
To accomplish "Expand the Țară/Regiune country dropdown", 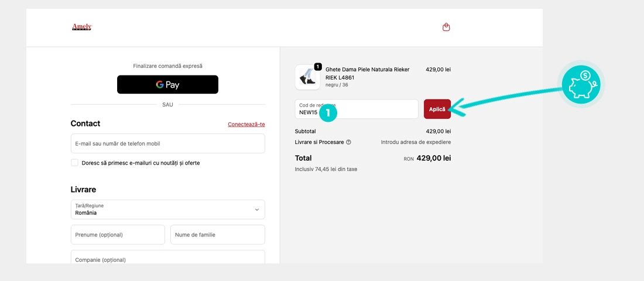I will tap(167, 210).
